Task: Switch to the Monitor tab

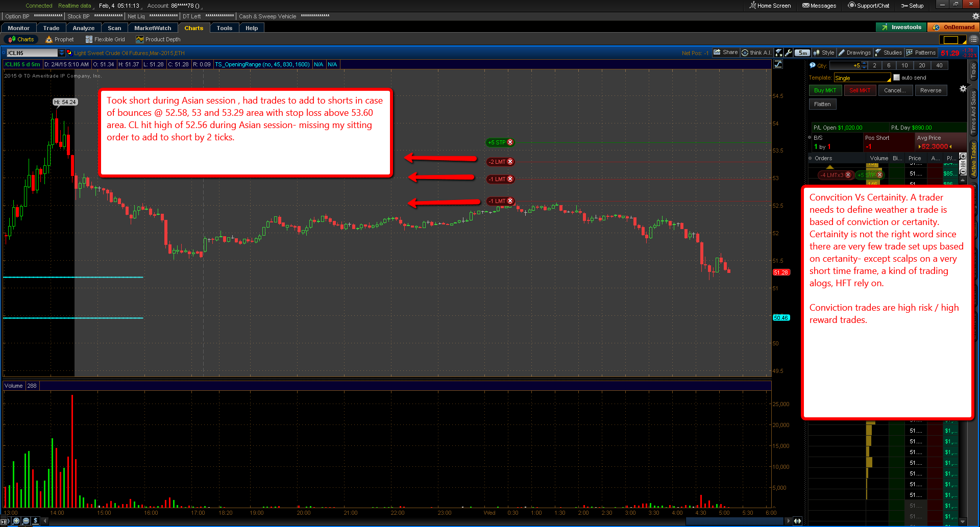Action: pyautogui.click(x=19, y=28)
